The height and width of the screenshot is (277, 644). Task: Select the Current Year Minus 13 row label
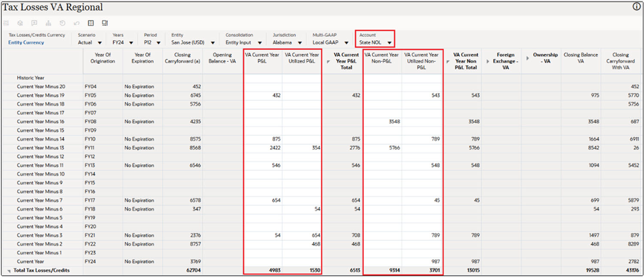coord(41,148)
